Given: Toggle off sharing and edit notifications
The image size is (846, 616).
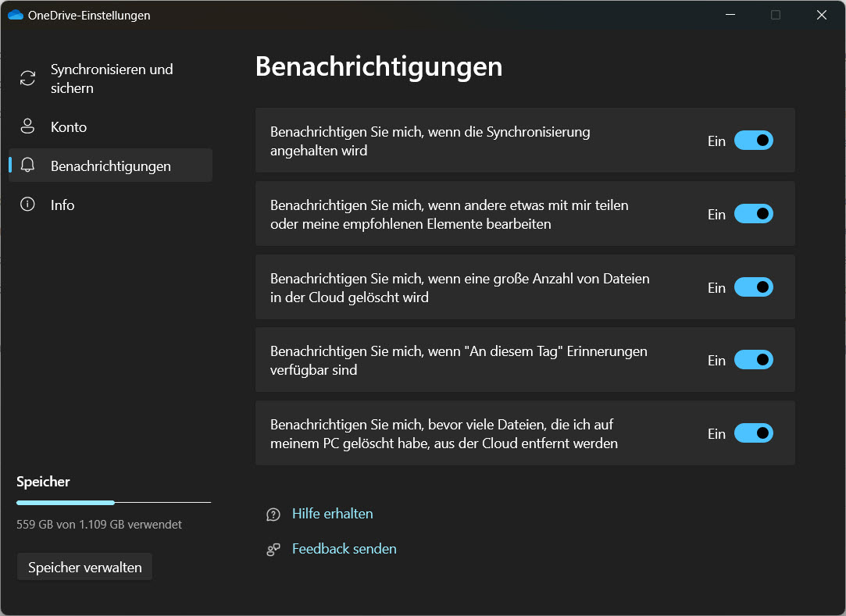Looking at the screenshot, I should (753, 214).
